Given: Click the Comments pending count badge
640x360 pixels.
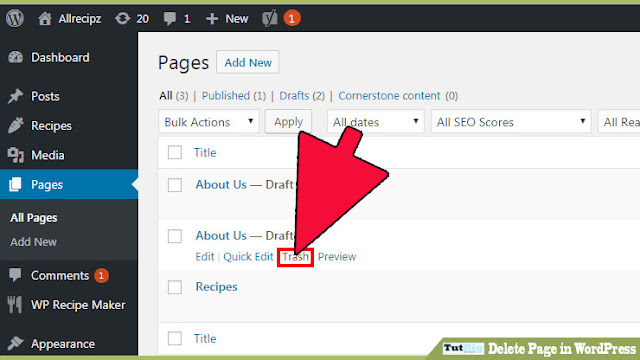Looking at the screenshot, I should (x=101, y=276).
